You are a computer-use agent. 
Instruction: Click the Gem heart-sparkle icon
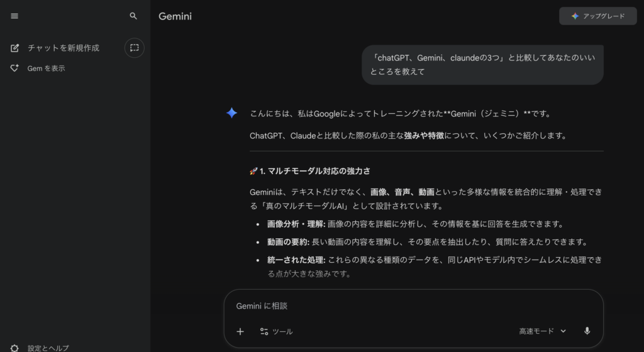[x=14, y=68]
